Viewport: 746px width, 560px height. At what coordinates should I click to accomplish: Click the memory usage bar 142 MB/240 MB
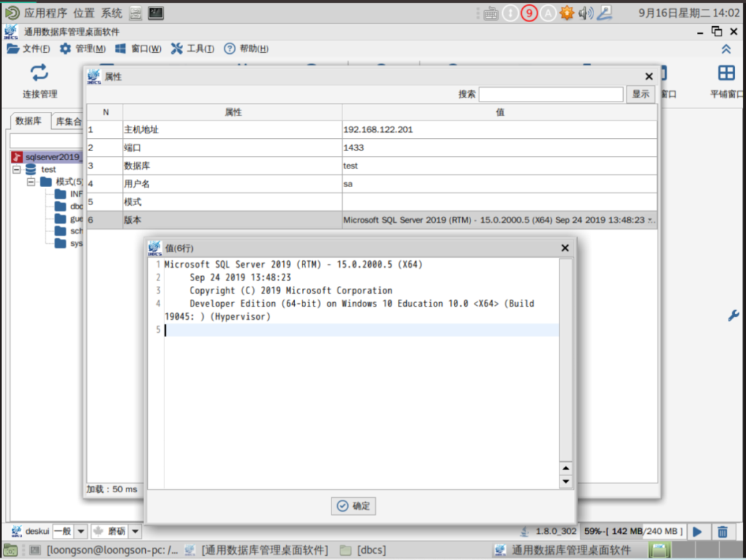[633, 531]
